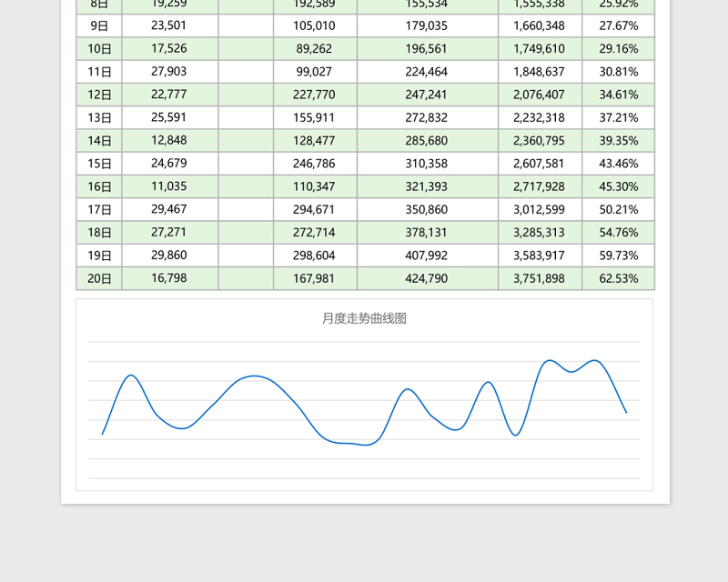
Task: Select the value 227,770
Action: coord(315,95)
